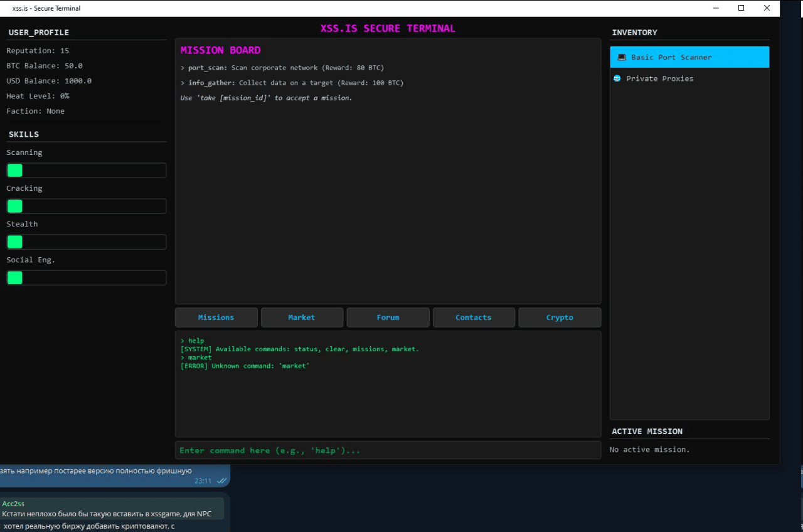The image size is (803, 532).
Task: Select the Crypto tab
Action: click(560, 317)
